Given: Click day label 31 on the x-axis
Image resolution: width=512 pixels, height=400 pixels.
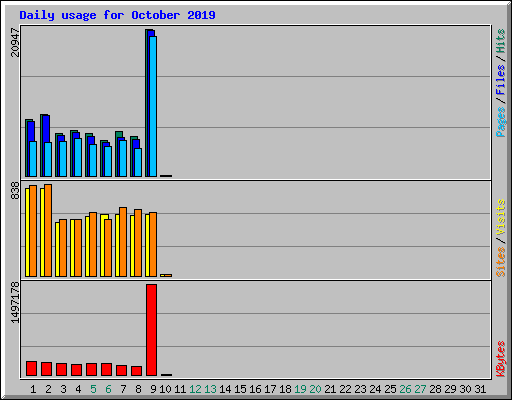Looking at the screenshot, I should [480, 389].
